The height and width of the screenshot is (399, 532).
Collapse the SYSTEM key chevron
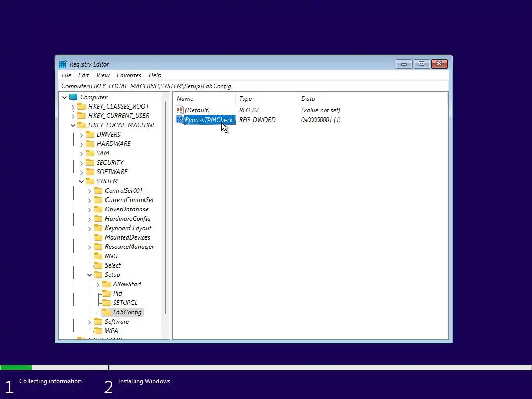[x=81, y=181]
